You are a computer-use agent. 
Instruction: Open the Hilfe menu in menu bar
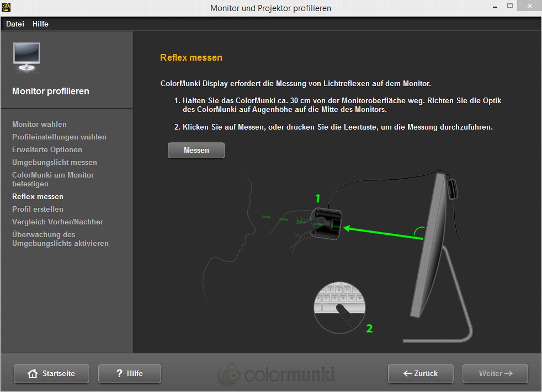(x=40, y=24)
